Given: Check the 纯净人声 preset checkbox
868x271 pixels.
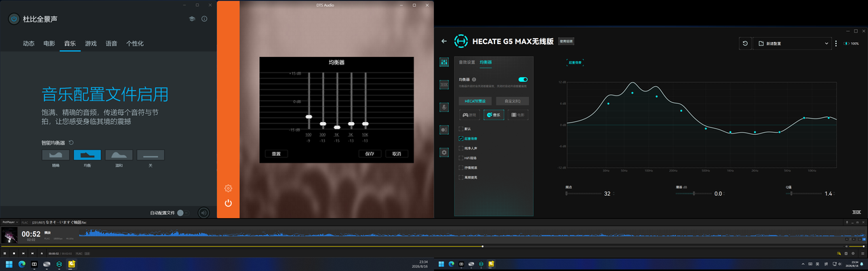Looking at the screenshot, I should pyautogui.click(x=461, y=148).
